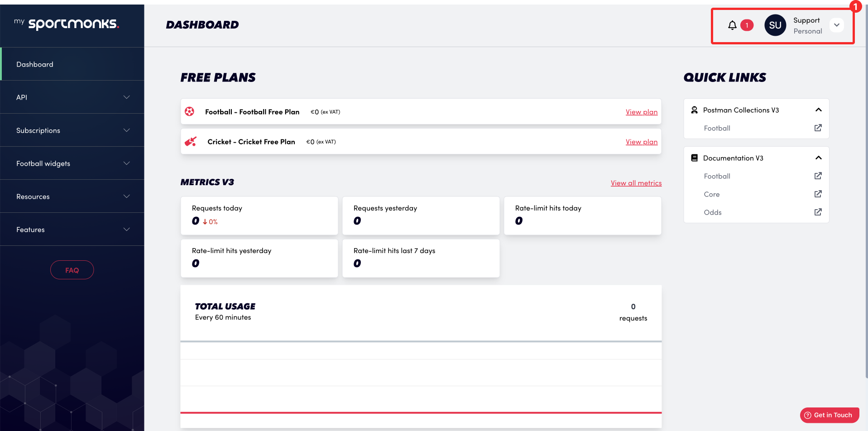
Task: View plan for Football Free Plan
Action: tap(642, 112)
